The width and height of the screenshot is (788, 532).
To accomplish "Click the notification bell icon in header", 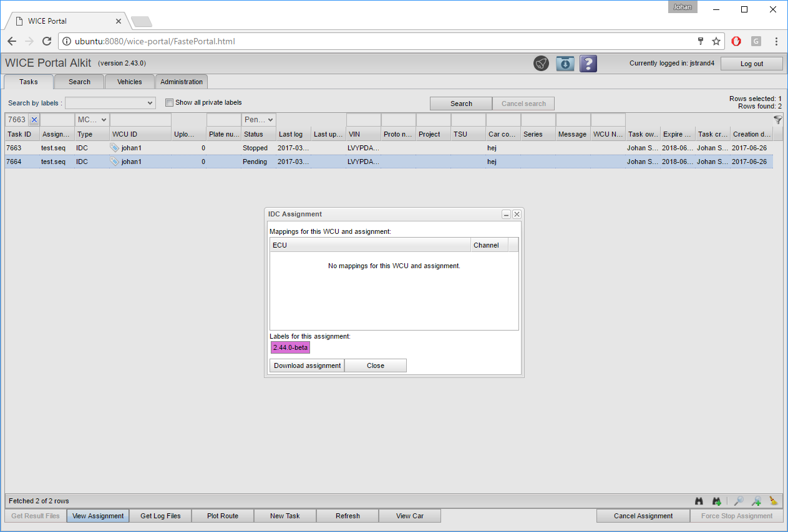I will click(541, 64).
